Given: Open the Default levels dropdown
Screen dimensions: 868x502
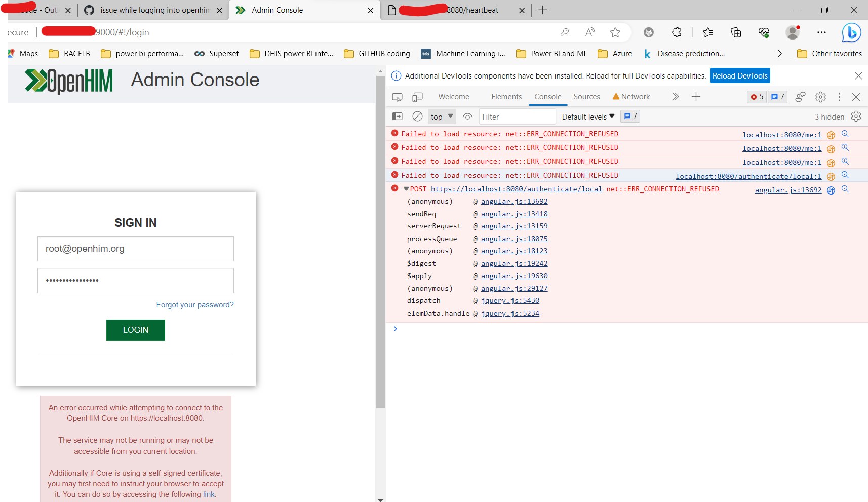Looking at the screenshot, I should [587, 117].
